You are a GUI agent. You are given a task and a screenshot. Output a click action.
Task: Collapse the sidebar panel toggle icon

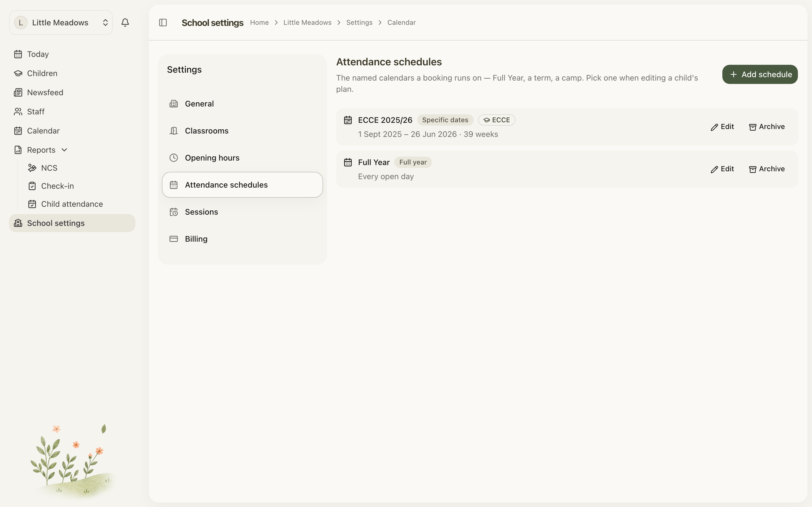tap(163, 23)
